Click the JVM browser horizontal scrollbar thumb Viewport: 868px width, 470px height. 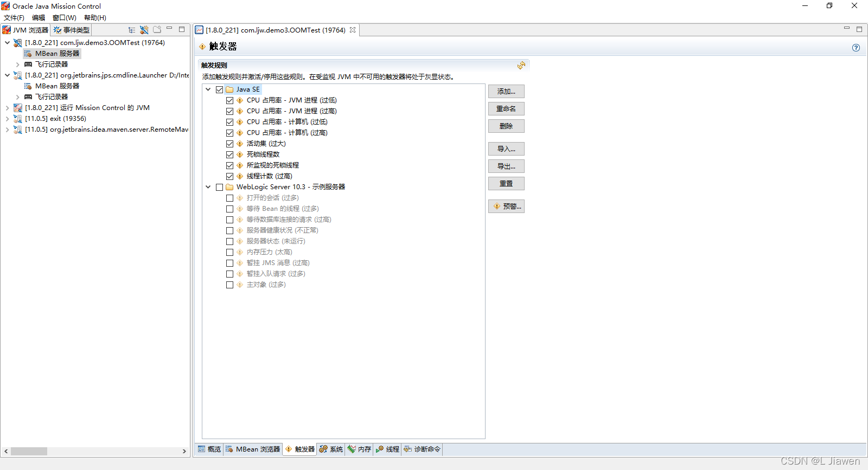[29, 451]
